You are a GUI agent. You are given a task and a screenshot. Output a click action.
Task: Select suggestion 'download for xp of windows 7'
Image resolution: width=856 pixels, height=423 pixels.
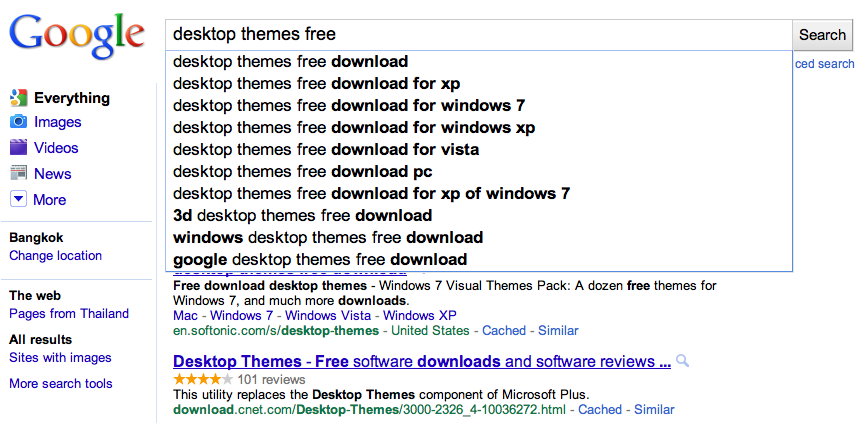(479, 193)
